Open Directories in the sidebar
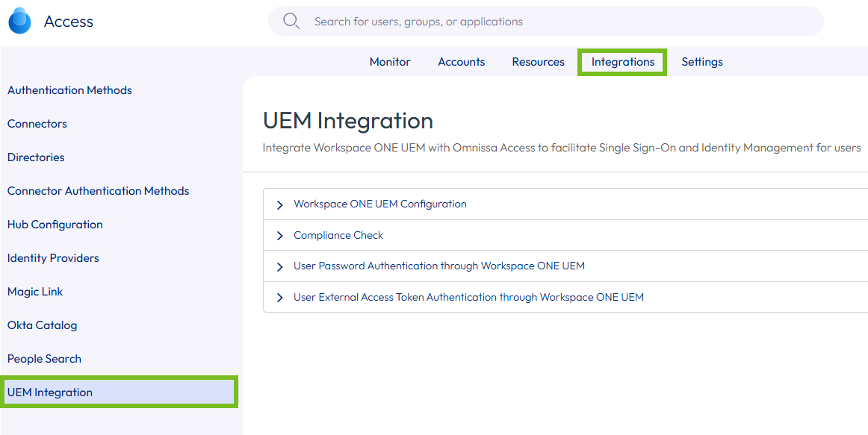 click(x=36, y=157)
